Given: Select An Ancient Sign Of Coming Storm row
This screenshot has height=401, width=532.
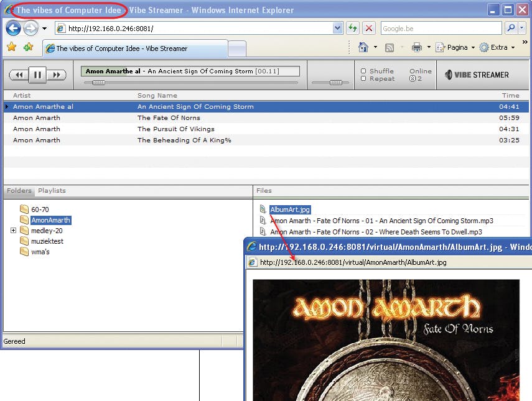Looking at the screenshot, I should click(266, 107).
